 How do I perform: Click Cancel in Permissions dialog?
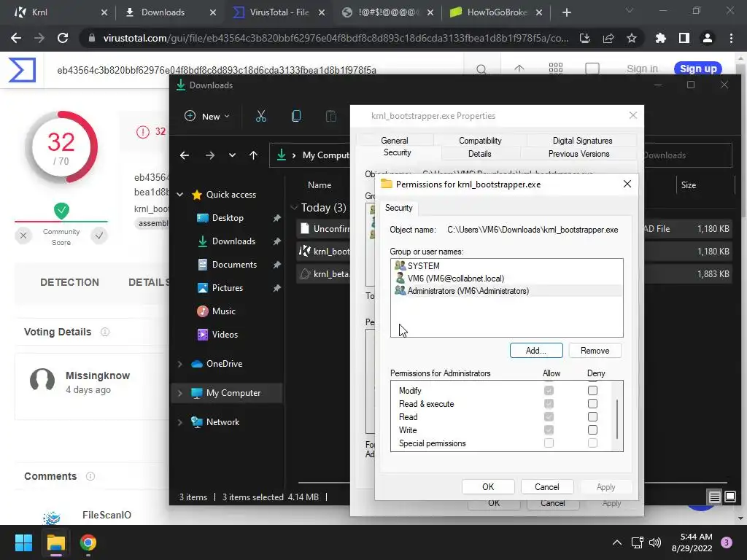tap(547, 486)
